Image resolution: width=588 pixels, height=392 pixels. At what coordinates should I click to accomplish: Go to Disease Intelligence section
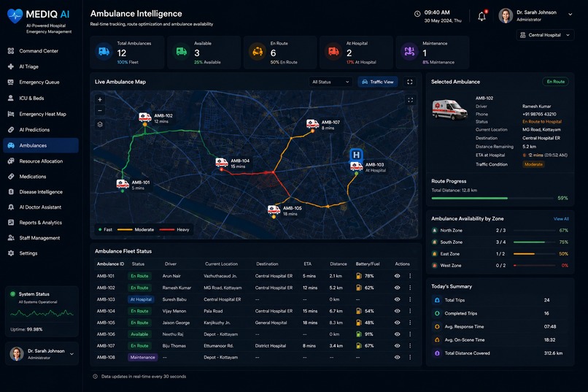point(41,192)
